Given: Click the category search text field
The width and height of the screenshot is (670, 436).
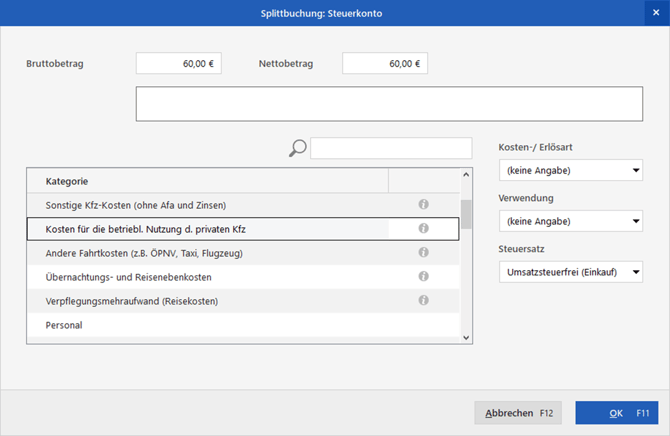Looking at the screenshot, I should coord(390,149).
